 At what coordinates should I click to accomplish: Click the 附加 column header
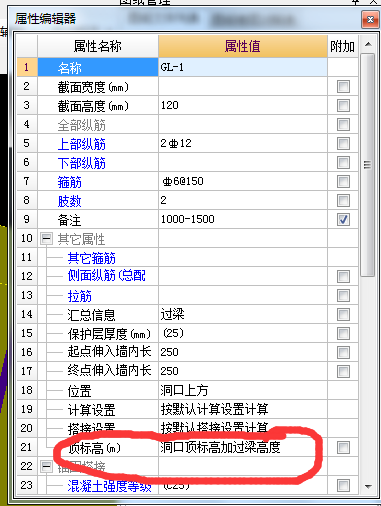(x=343, y=46)
